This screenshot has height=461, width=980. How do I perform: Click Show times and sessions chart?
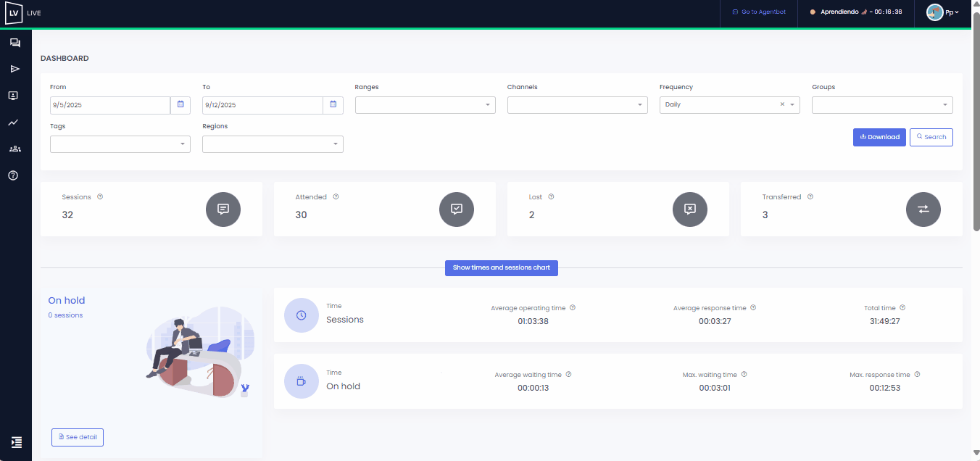click(x=502, y=267)
